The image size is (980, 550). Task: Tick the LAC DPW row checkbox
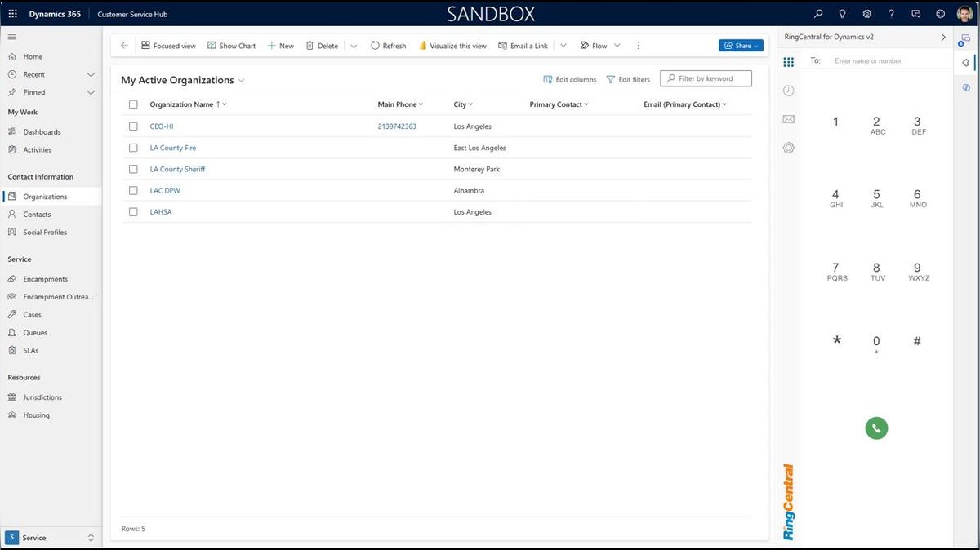click(x=133, y=190)
